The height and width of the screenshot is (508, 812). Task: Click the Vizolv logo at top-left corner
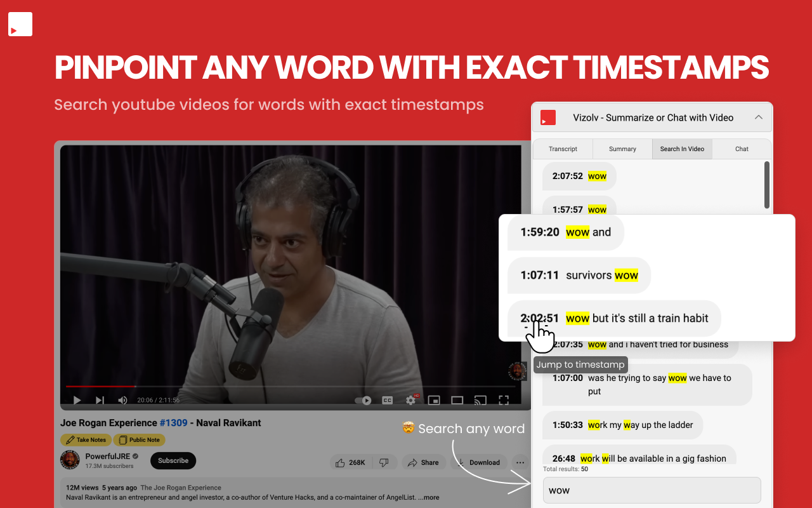coord(20,24)
